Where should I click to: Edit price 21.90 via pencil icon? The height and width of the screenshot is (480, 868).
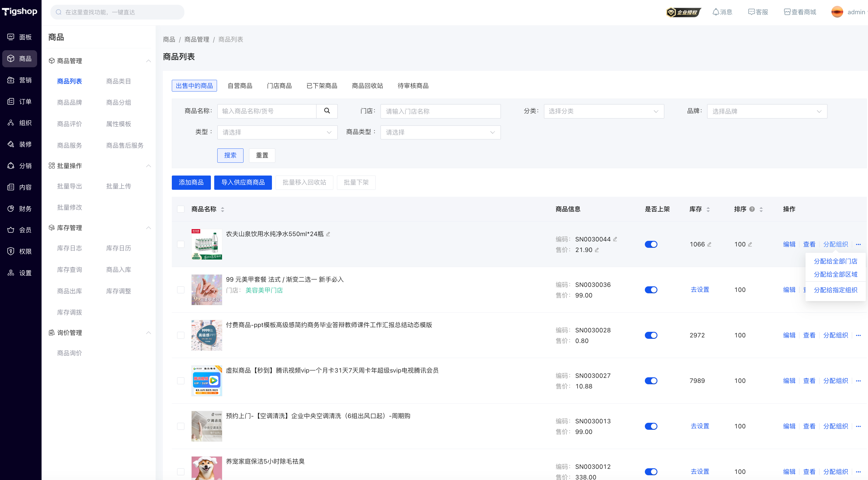point(597,250)
